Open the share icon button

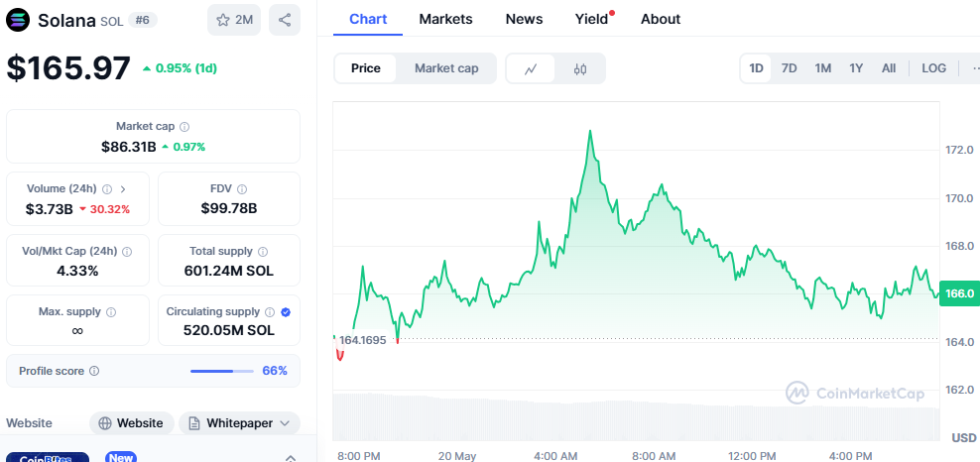(x=285, y=20)
